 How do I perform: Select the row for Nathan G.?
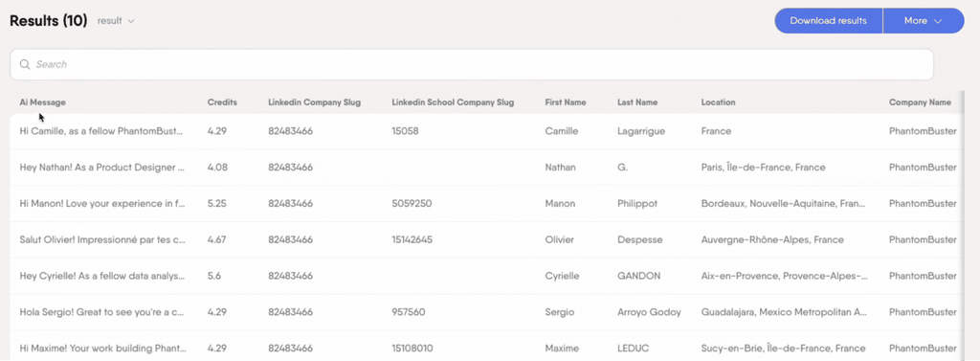(484, 168)
